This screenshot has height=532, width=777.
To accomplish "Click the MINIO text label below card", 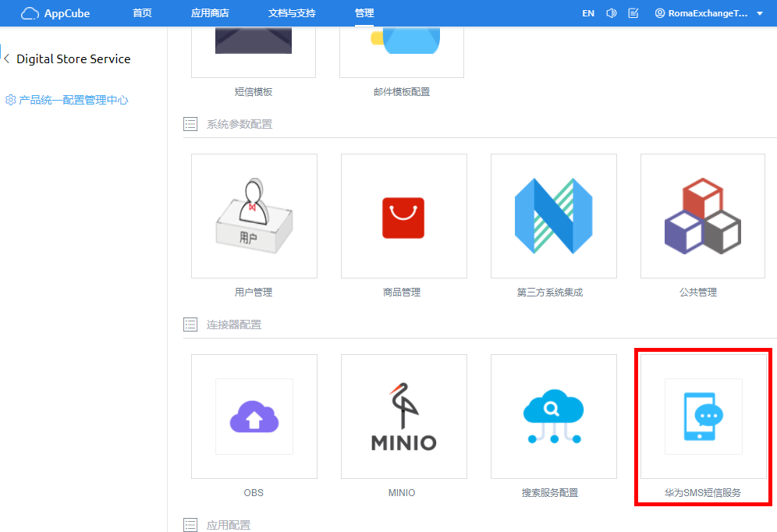I will pos(402,493).
